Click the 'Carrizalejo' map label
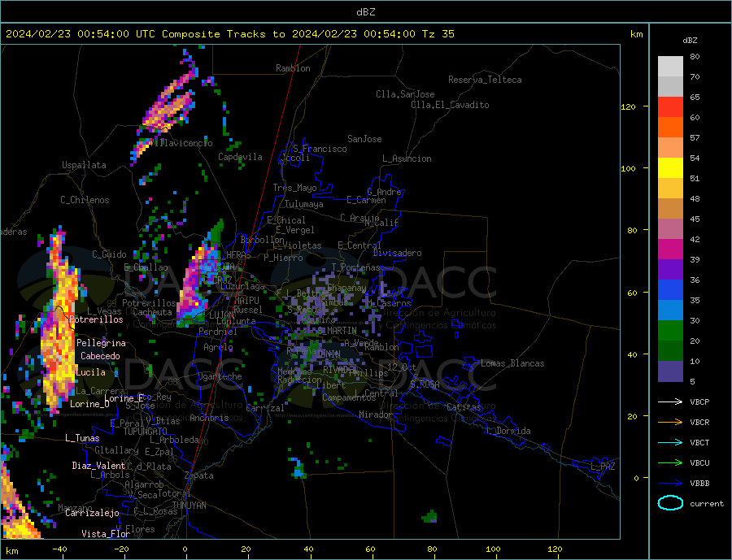732x560 pixels. (x=92, y=514)
